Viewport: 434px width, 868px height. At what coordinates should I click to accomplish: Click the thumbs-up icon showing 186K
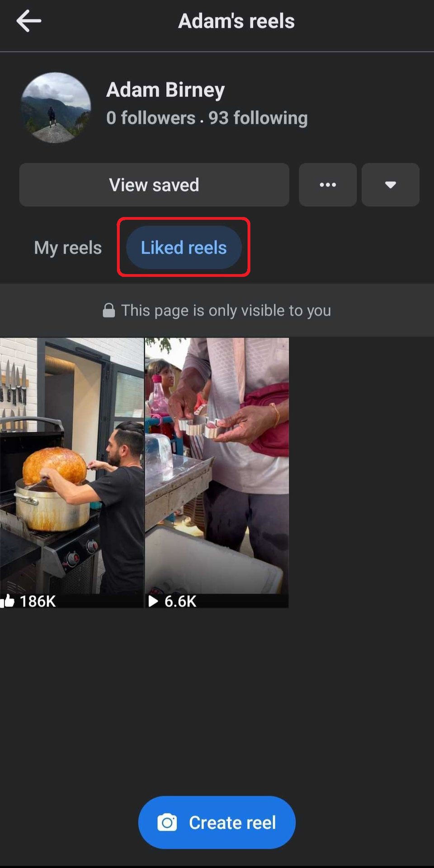pyautogui.click(x=8, y=601)
